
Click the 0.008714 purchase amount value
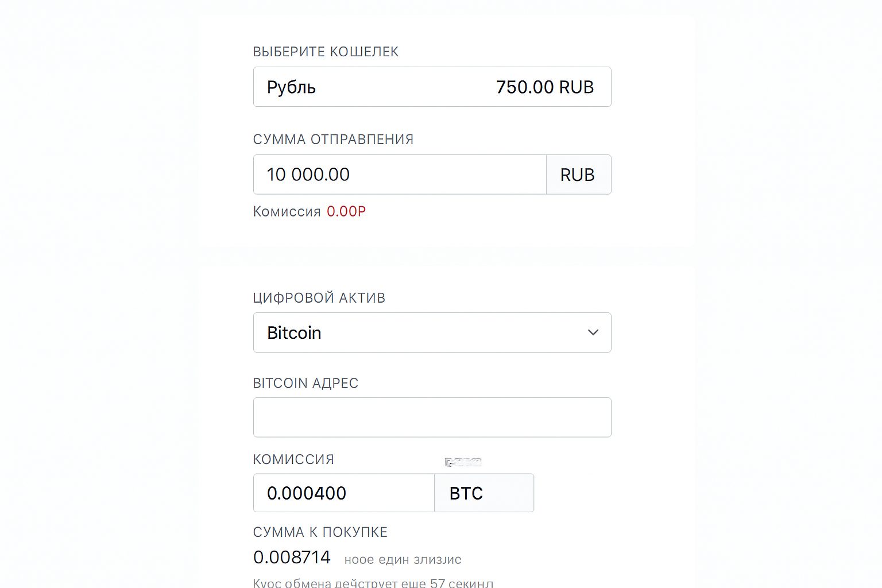pyautogui.click(x=292, y=556)
